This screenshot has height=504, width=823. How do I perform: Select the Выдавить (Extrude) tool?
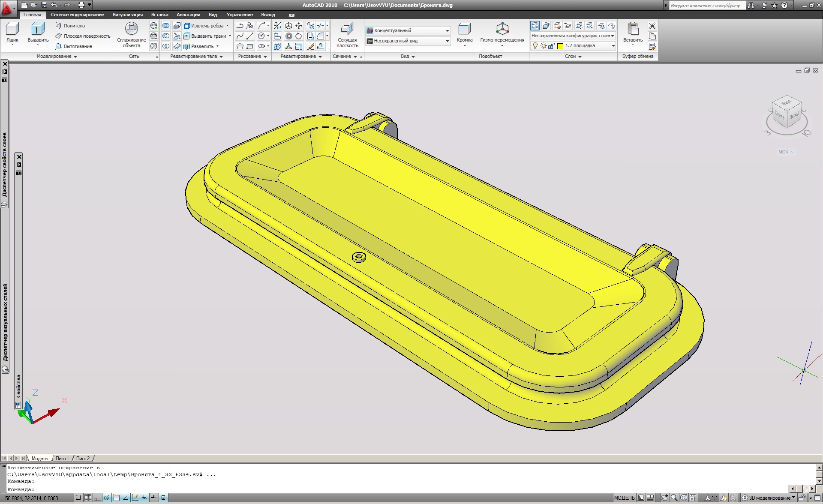pos(38,33)
